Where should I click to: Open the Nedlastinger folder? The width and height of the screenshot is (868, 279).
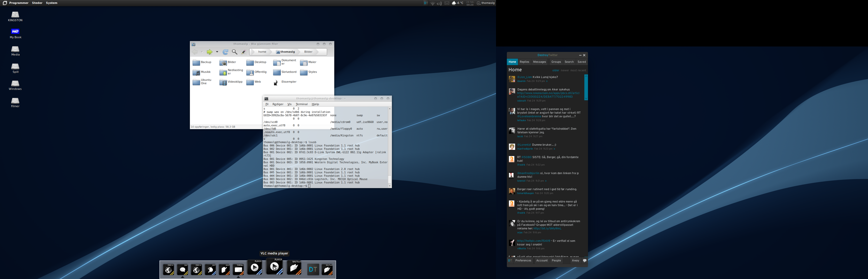pos(231,72)
